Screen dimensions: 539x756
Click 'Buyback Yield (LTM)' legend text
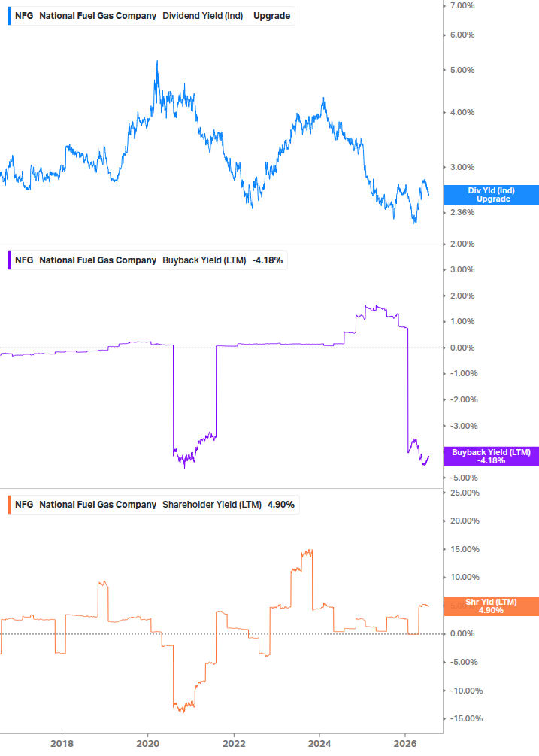pos(204,260)
